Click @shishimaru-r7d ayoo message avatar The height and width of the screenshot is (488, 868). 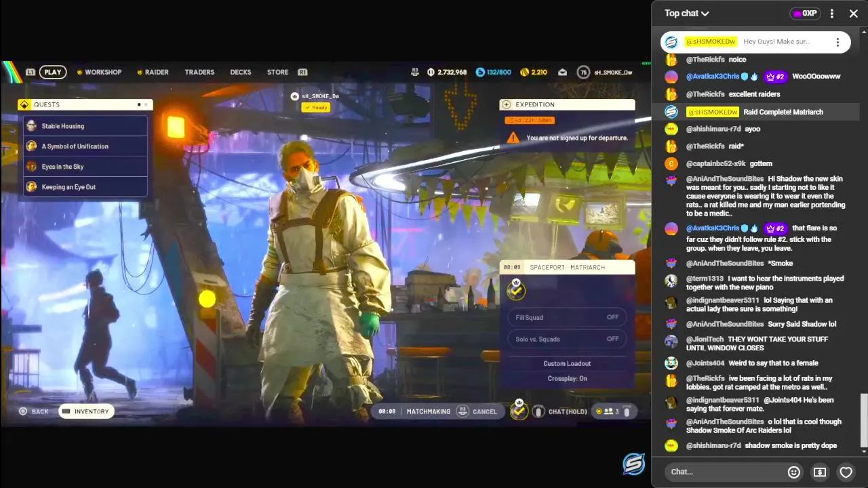(x=671, y=129)
